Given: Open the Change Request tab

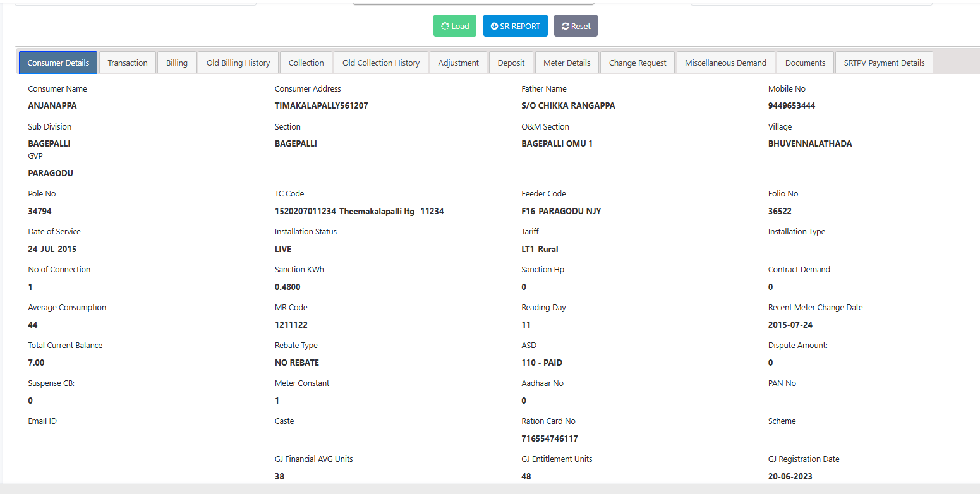Looking at the screenshot, I should [638, 63].
